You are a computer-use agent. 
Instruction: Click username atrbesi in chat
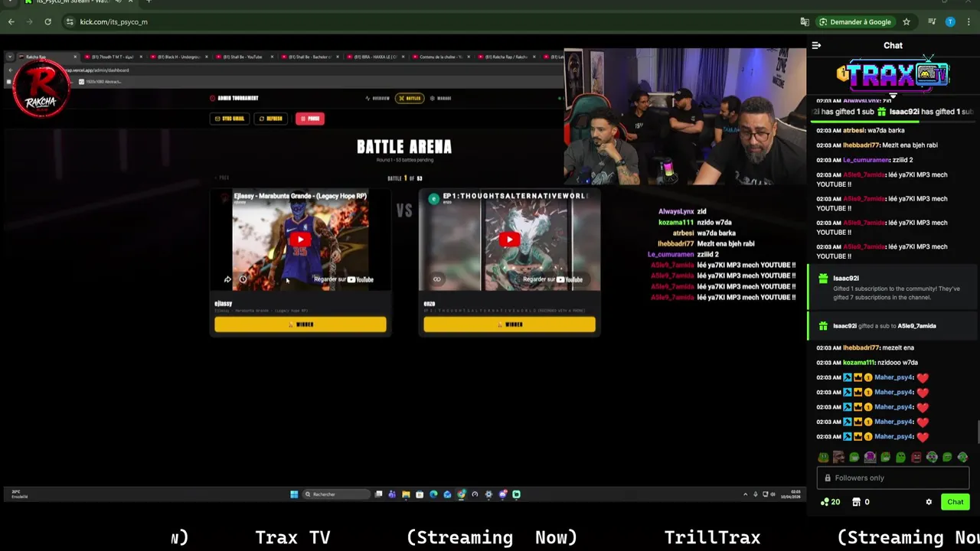pos(853,130)
